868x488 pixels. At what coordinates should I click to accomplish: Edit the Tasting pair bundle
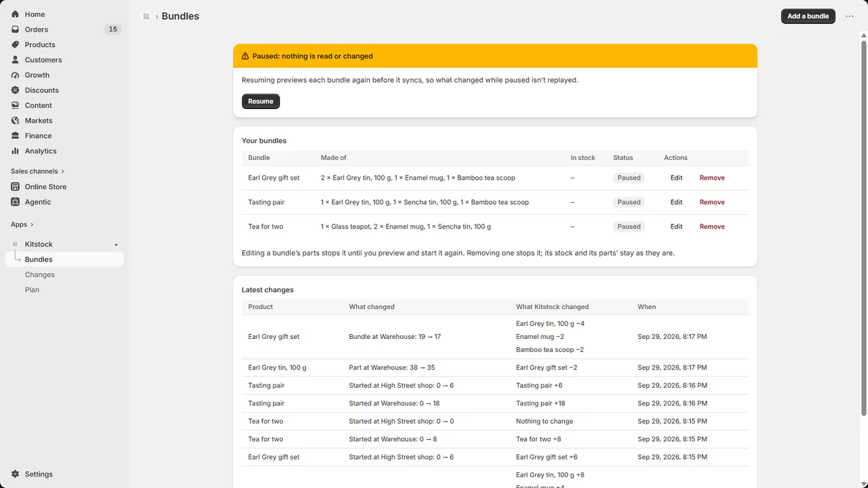pyautogui.click(x=676, y=202)
